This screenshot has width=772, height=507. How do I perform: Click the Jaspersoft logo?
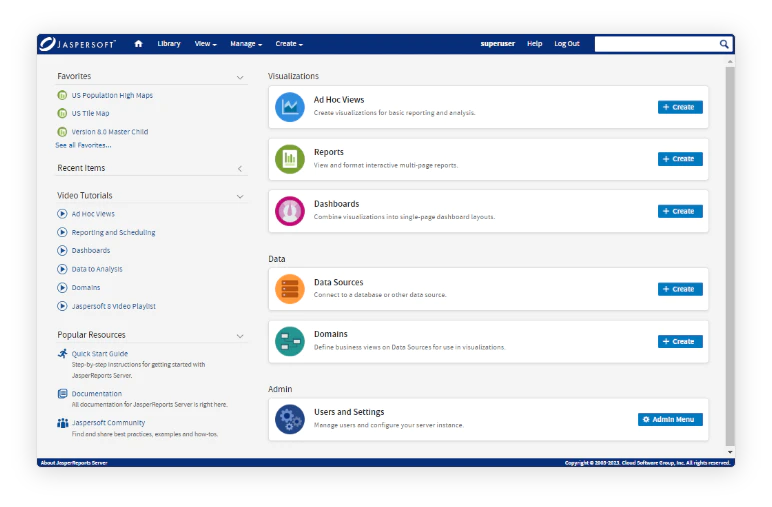(x=78, y=44)
